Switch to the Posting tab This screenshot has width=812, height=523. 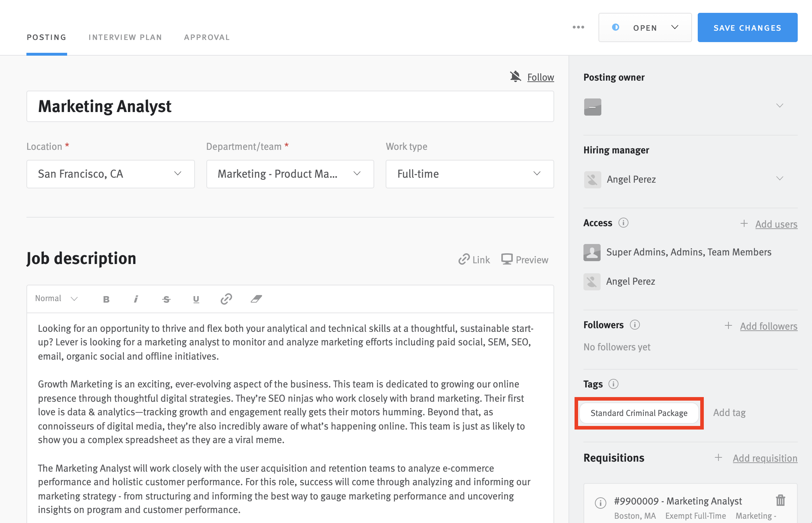pos(46,37)
